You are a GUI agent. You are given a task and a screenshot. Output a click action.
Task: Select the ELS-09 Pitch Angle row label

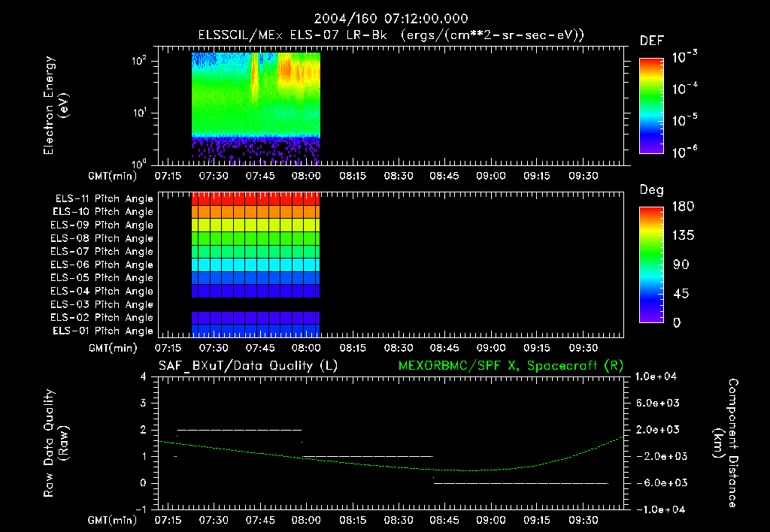(x=102, y=225)
